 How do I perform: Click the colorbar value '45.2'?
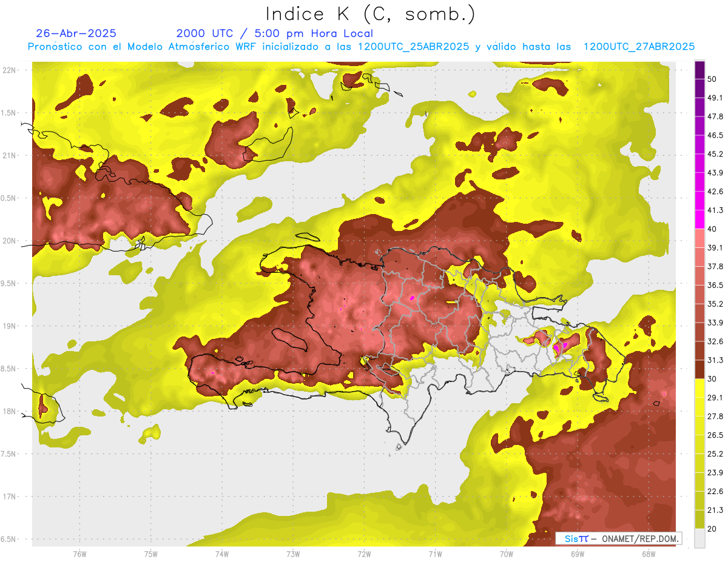715,154
